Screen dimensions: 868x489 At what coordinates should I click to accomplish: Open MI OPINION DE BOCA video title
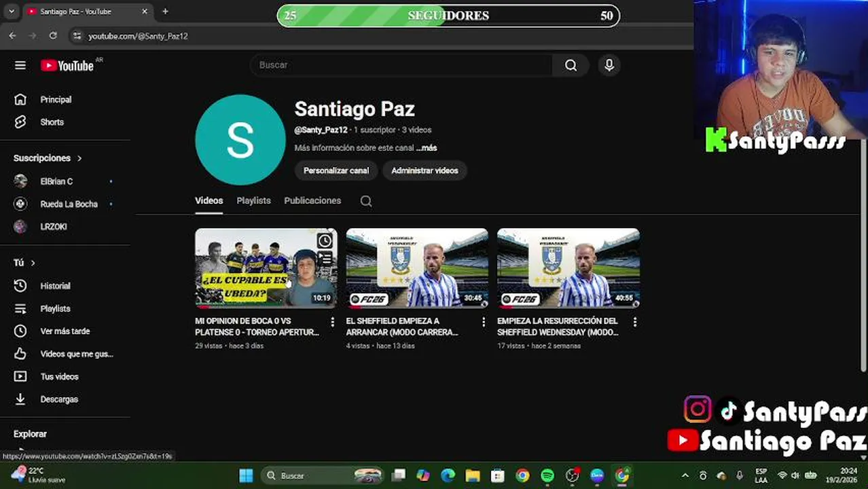tap(257, 327)
